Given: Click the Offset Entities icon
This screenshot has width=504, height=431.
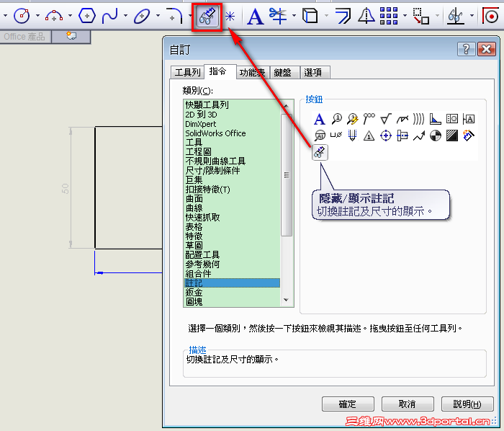Looking at the screenshot, I should [343, 16].
